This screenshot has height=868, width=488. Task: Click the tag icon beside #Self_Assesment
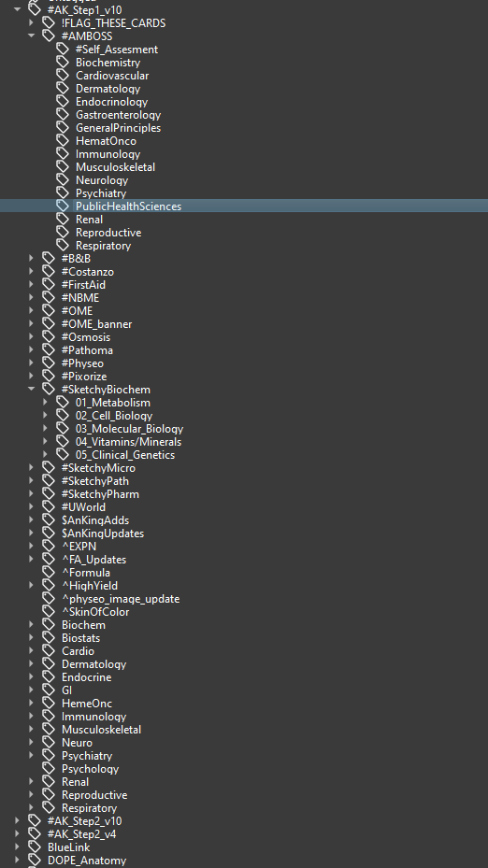coord(63,50)
